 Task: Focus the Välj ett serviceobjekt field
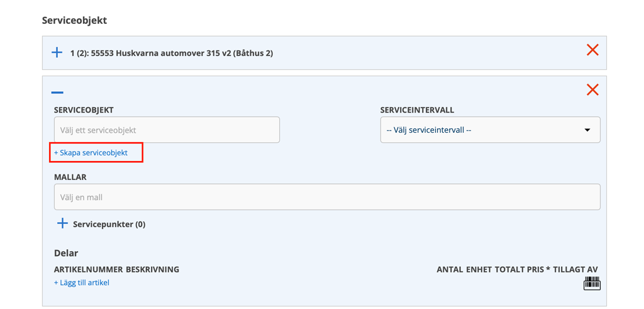pyautogui.click(x=167, y=130)
